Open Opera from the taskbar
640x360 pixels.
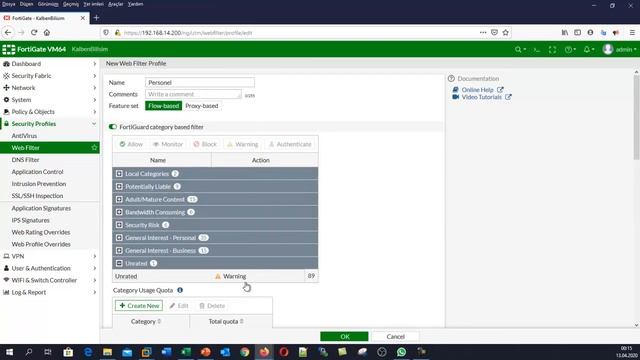284,352
